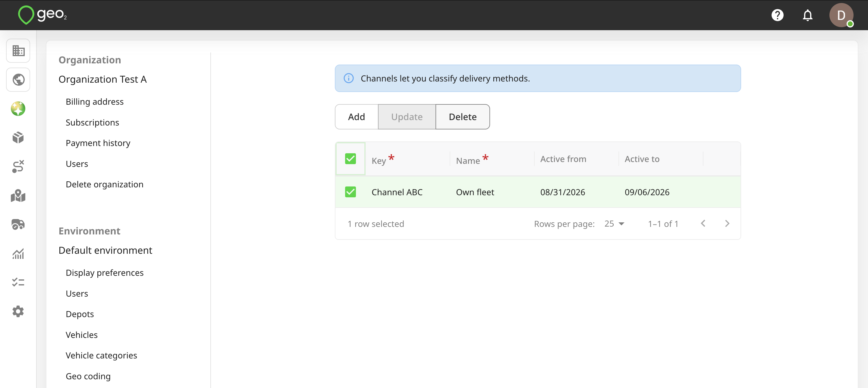Select Organization Test A heading
This screenshot has height=388, width=868.
pyautogui.click(x=102, y=79)
